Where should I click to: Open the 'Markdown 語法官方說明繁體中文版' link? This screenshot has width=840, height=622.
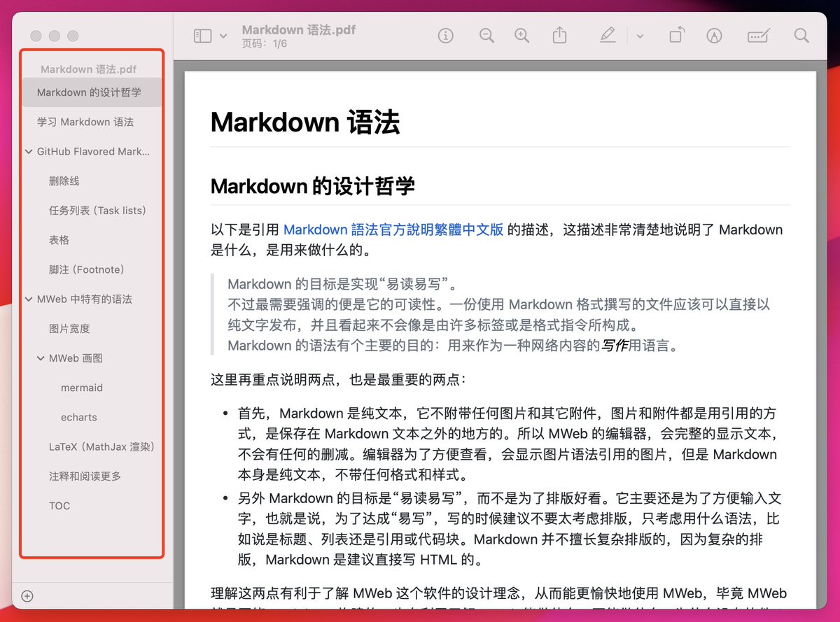coord(393,229)
